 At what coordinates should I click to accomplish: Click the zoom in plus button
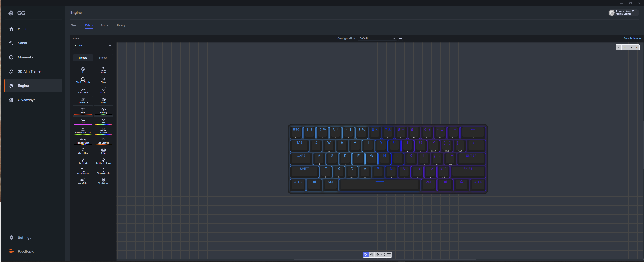pyautogui.click(x=636, y=47)
